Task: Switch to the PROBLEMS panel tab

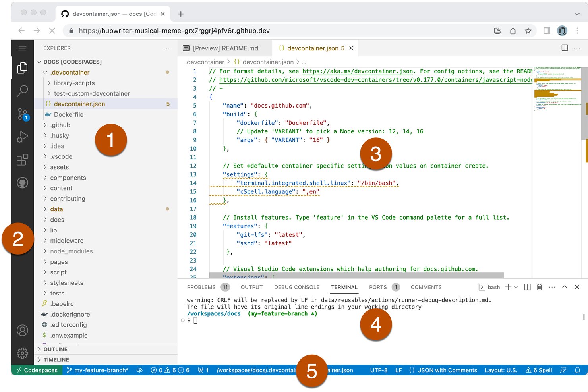Action: tap(201, 287)
